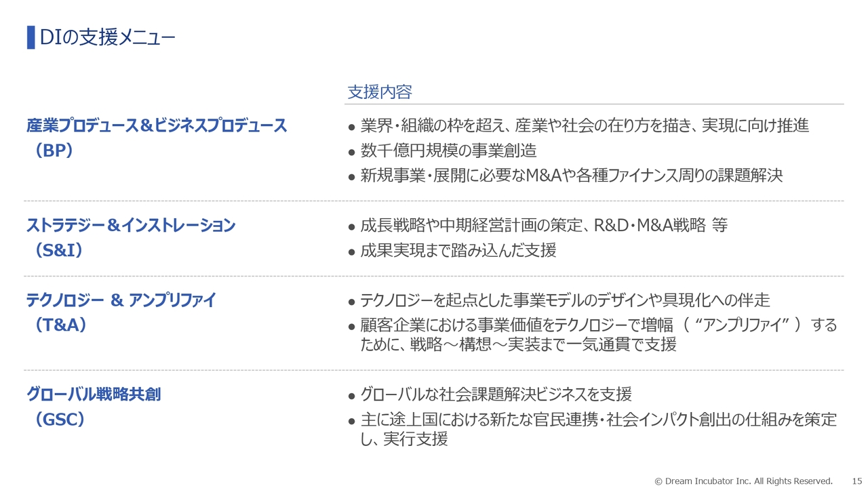The width and height of the screenshot is (868, 488).
Task: Click the 産業プロデュース＆ビジネスプロデュース heading
Action: 157,125
